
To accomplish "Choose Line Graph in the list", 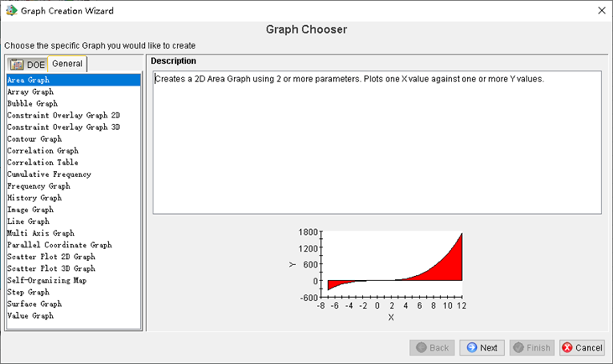I will (29, 221).
